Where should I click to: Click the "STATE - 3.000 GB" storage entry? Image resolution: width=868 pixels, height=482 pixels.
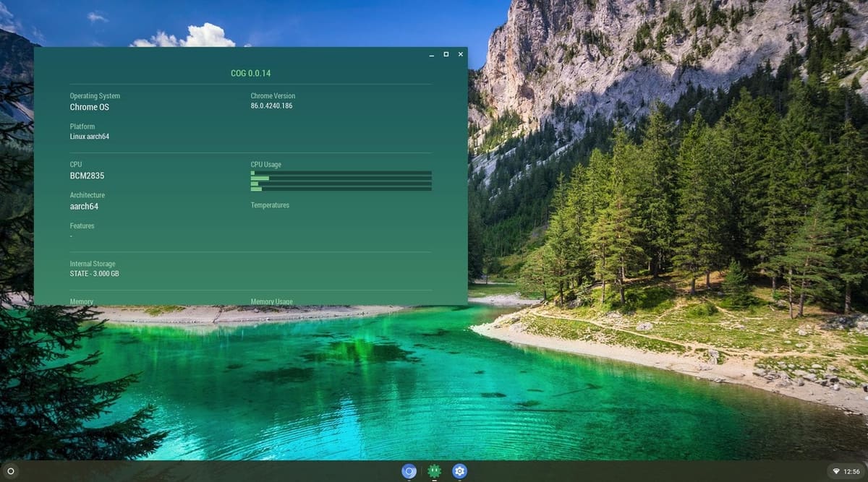(x=95, y=274)
